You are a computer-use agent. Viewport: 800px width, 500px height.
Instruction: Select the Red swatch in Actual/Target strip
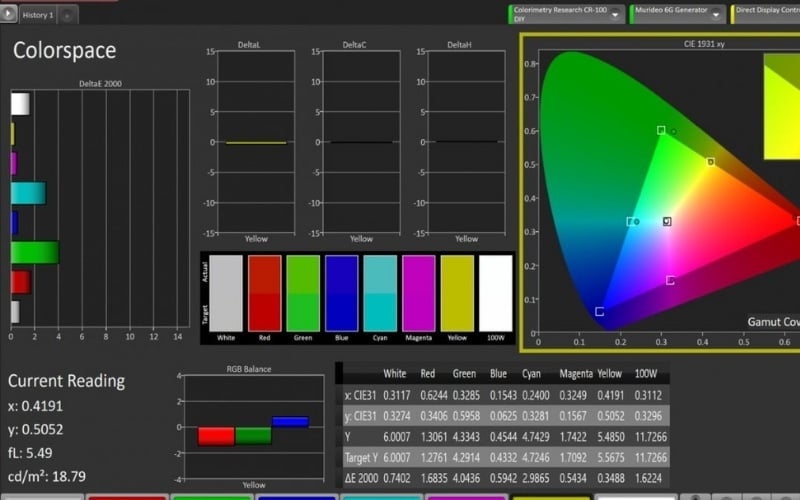(x=264, y=293)
